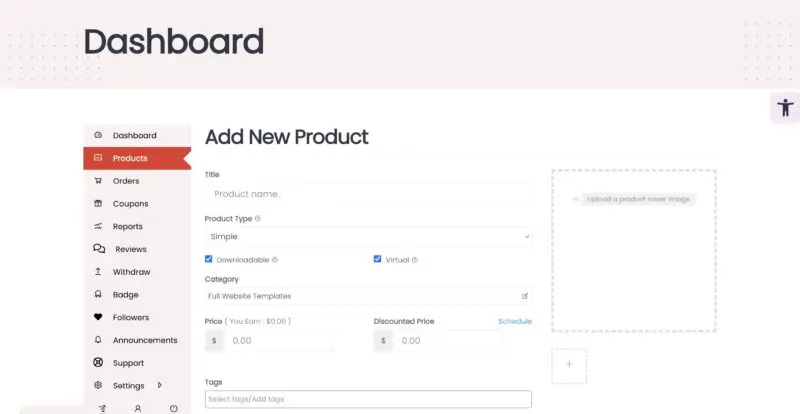Click the Downloadable help icon
The width and height of the screenshot is (800, 414).
[275, 260]
